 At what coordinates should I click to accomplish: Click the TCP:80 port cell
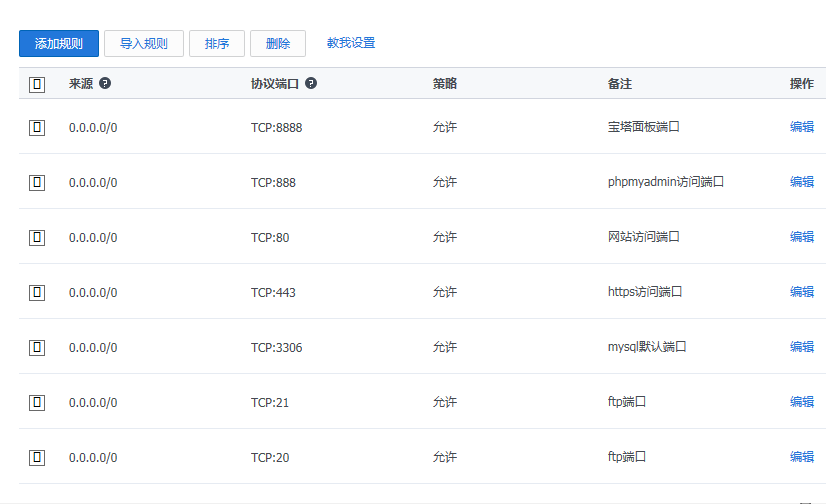coord(270,238)
